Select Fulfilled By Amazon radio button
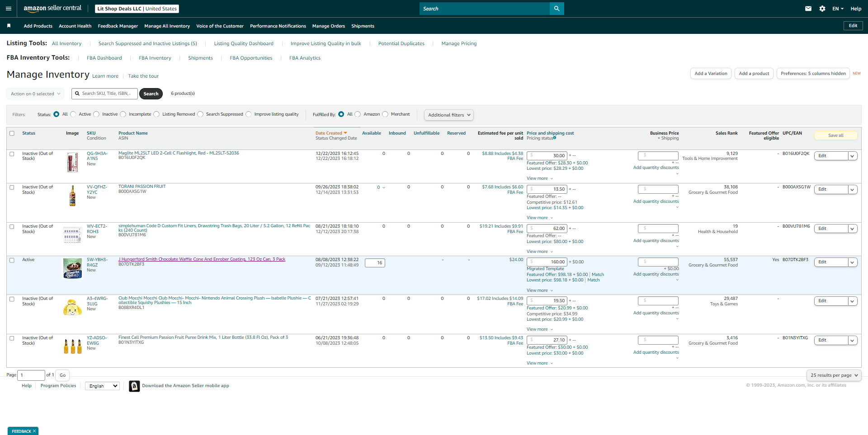Screen dimensions: 868x435 358,114
